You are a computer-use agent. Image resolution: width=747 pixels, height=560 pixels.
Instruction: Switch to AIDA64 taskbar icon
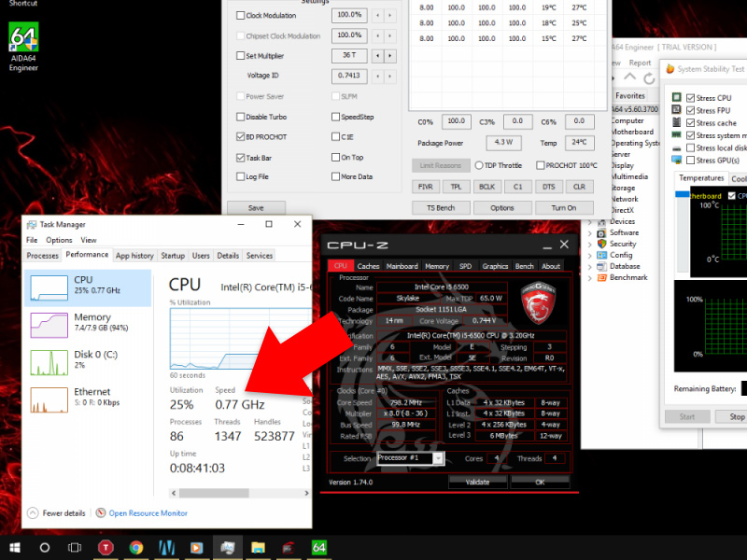point(318,548)
